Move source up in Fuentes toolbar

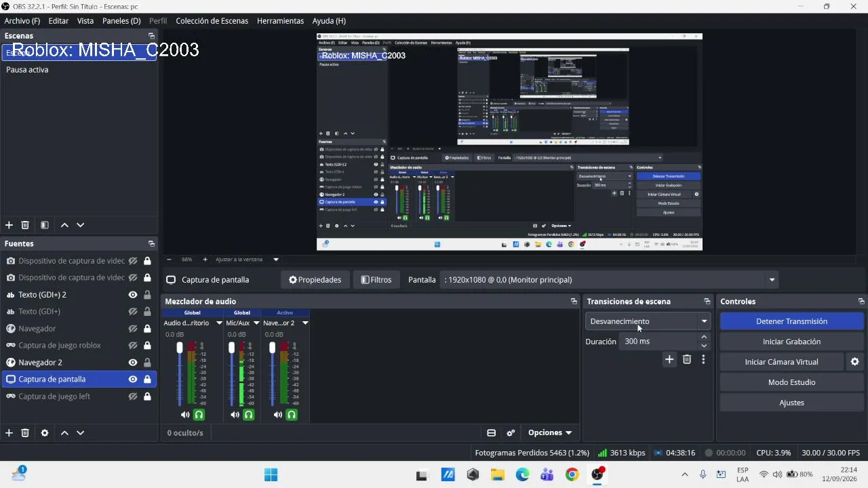[64, 433]
